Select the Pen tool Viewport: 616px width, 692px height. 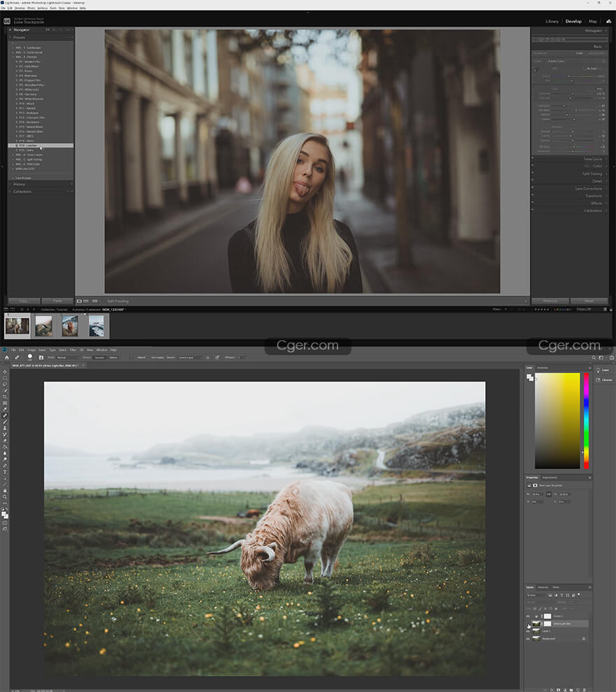click(x=5, y=465)
